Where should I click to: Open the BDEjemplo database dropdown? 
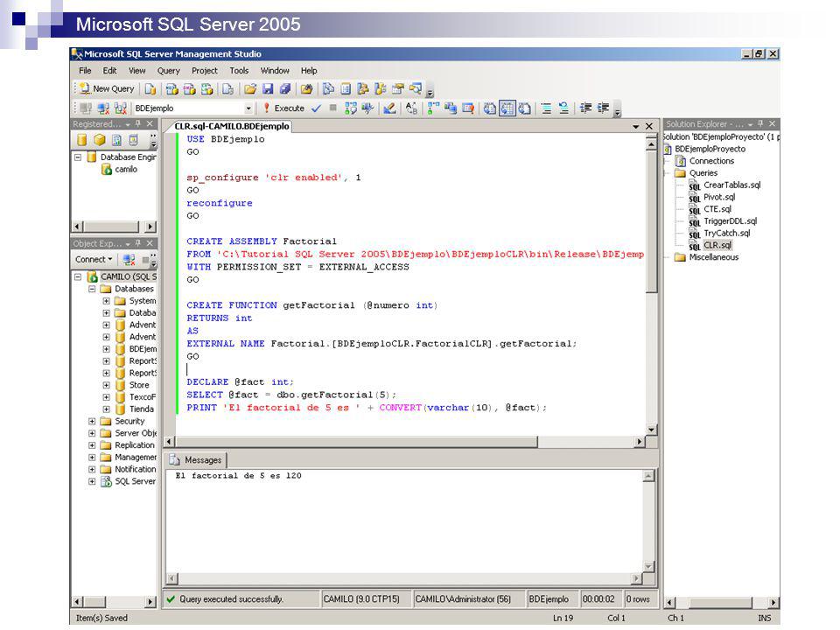click(x=248, y=108)
